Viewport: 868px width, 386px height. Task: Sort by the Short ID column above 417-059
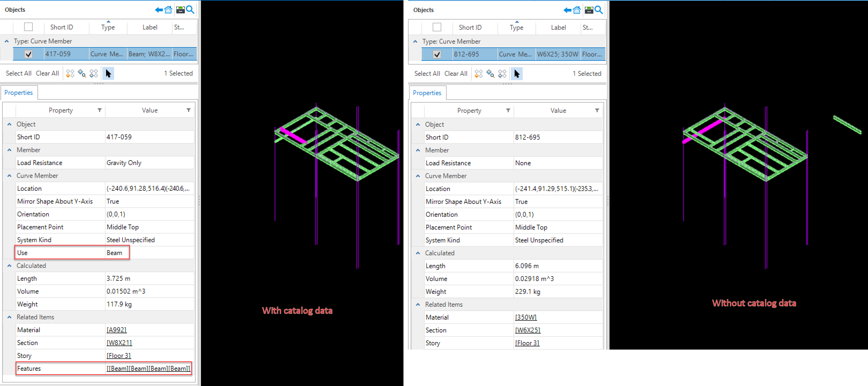(x=62, y=27)
